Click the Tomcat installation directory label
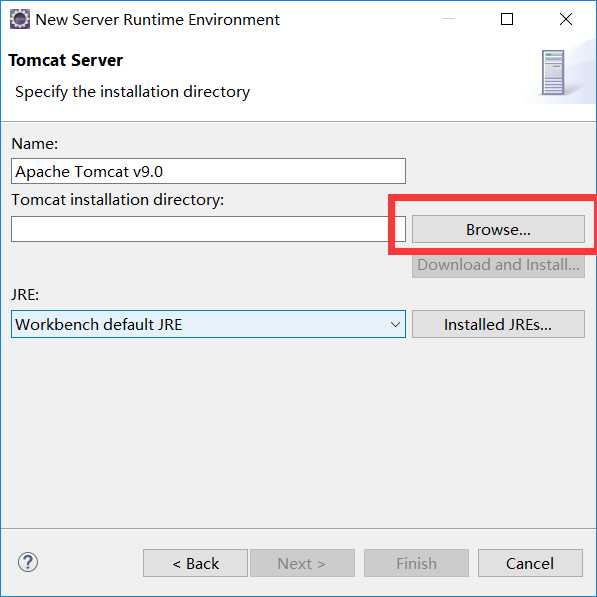 (x=118, y=200)
